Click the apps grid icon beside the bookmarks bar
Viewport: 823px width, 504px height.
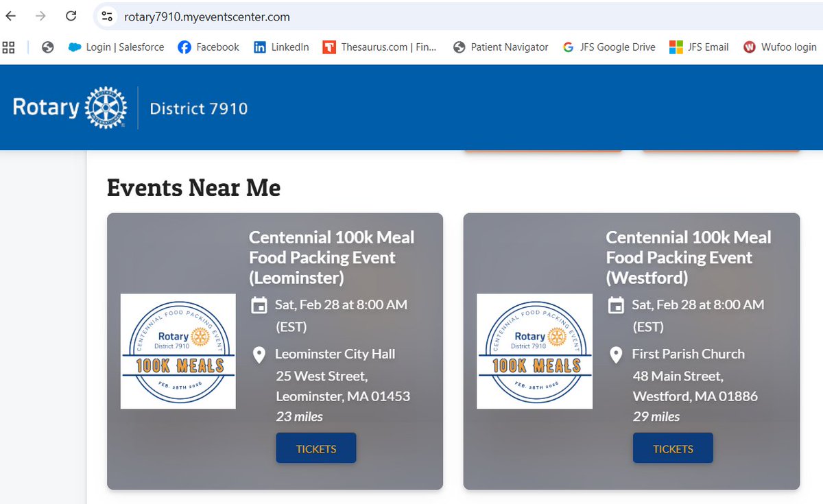click(x=8, y=47)
